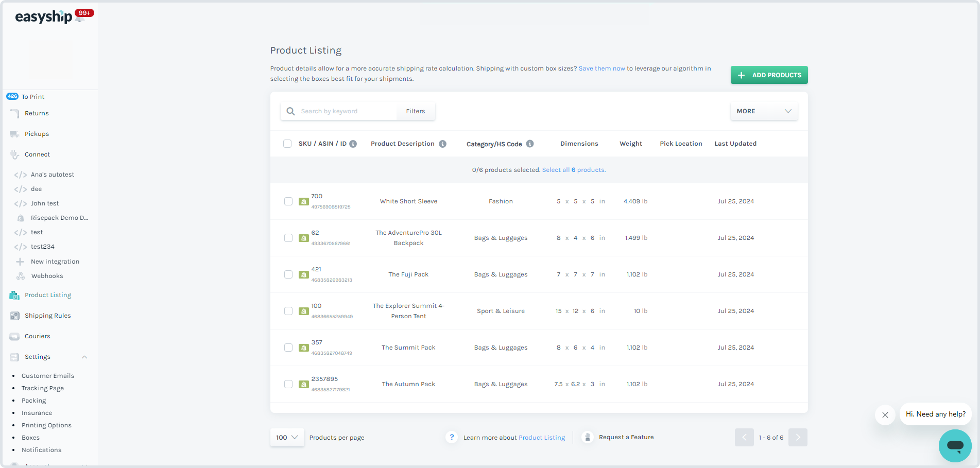Click Shopify icon for SKU 357

304,348
